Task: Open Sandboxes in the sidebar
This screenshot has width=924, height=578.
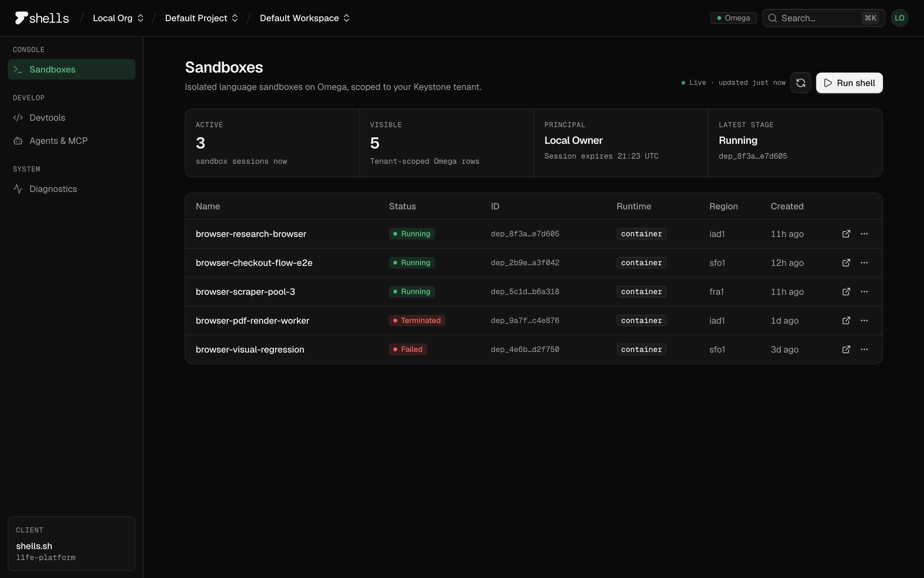Action: click(x=72, y=69)
